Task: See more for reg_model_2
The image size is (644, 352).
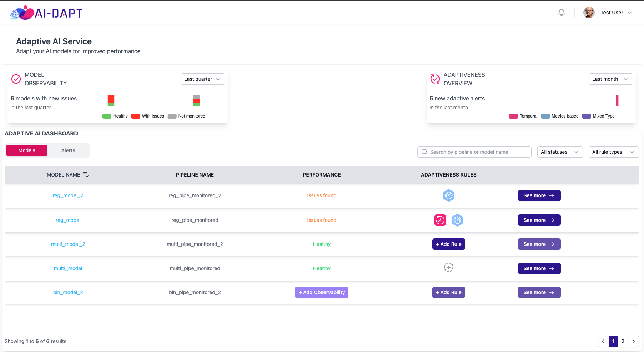Action: point(539,195)
